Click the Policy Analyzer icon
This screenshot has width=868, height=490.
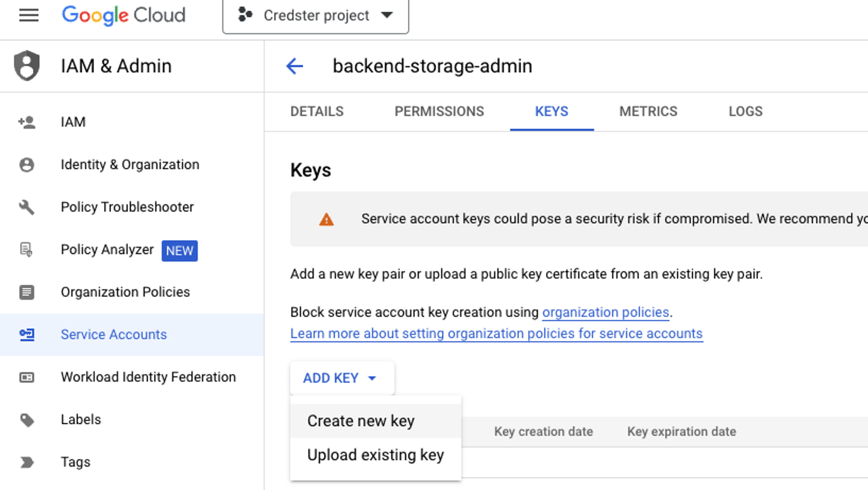pos(27,249)
